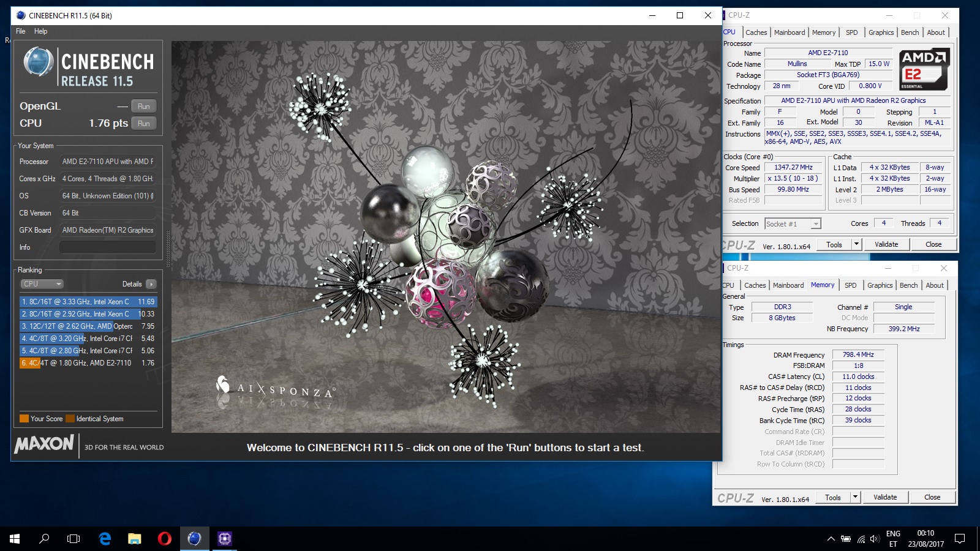
Task: Open Memory tab in upper CPU-Z window
Action: [824, 32]
